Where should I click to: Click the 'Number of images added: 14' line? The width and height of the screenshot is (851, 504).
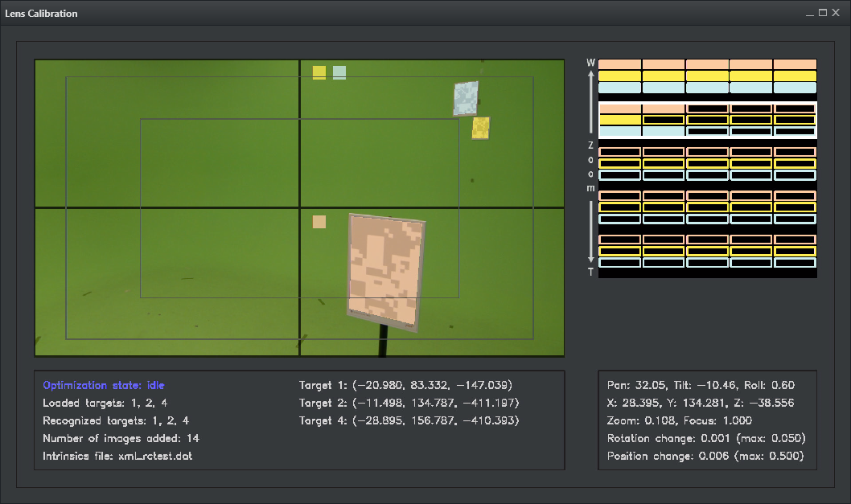[121, 438]
